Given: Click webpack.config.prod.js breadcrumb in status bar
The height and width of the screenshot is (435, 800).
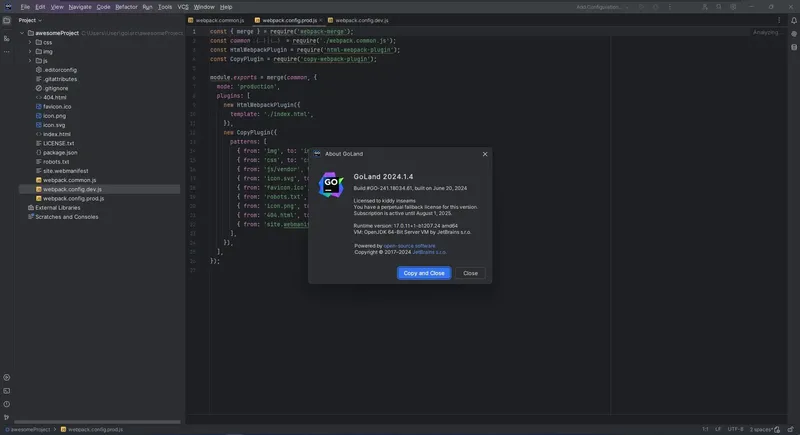Looking at the screenshot, I should pos(92,429).
